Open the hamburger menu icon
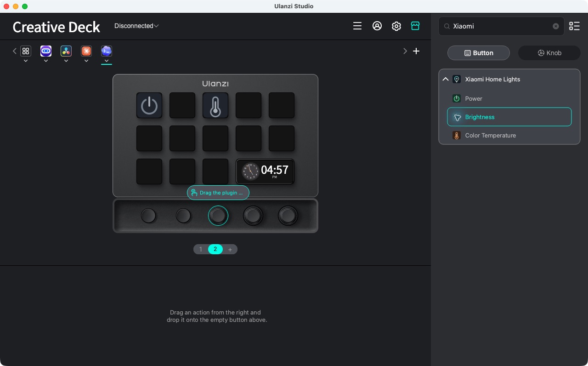Viewport: 588px width, 366px height. (x=357, y=26)
